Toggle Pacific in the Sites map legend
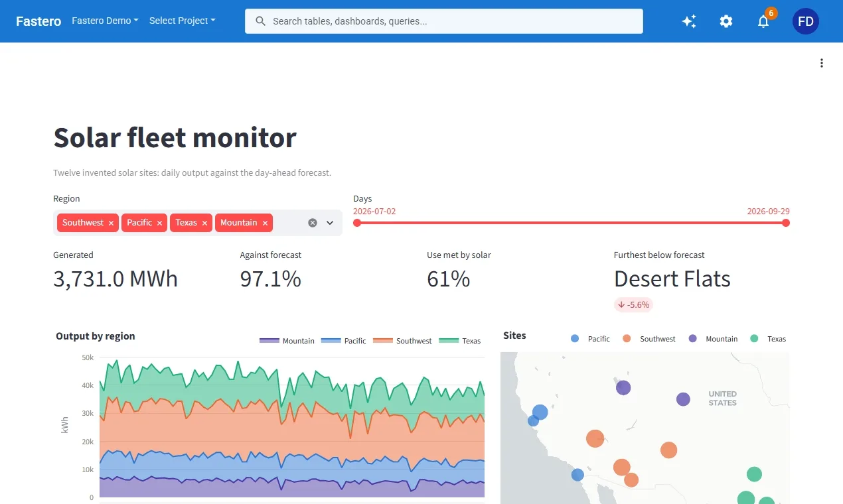 [x=590, y=339]
